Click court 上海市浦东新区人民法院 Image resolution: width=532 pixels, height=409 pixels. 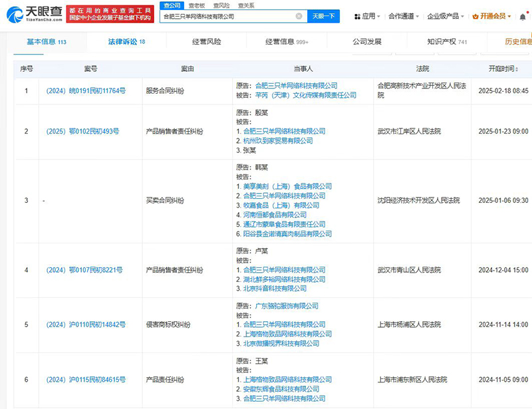[412, 380]
